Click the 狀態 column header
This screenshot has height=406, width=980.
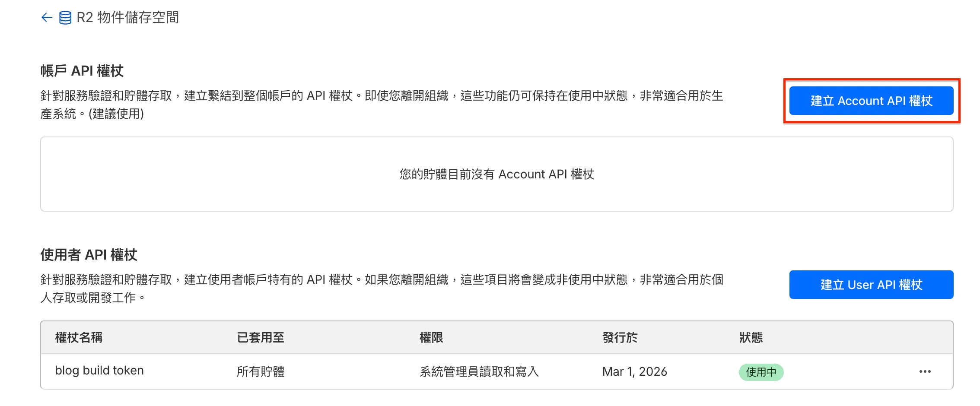click(x=751, y=337)
